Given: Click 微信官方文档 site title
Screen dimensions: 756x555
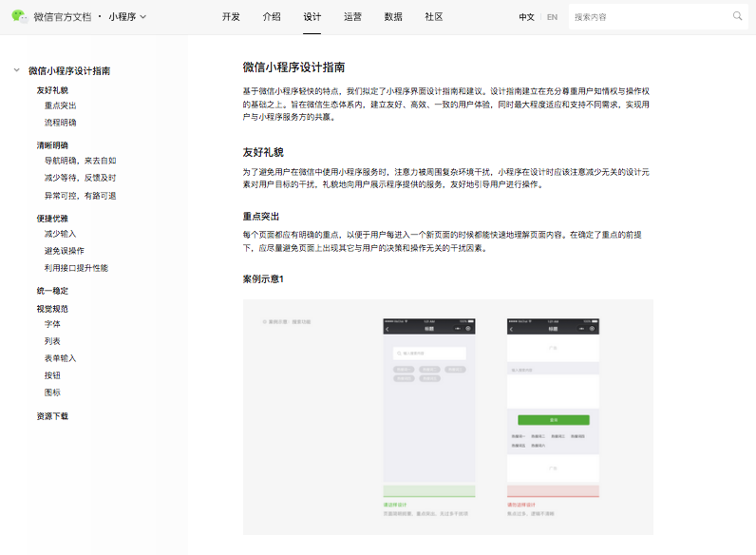Looking at the screenshot, I should [62, 17].
